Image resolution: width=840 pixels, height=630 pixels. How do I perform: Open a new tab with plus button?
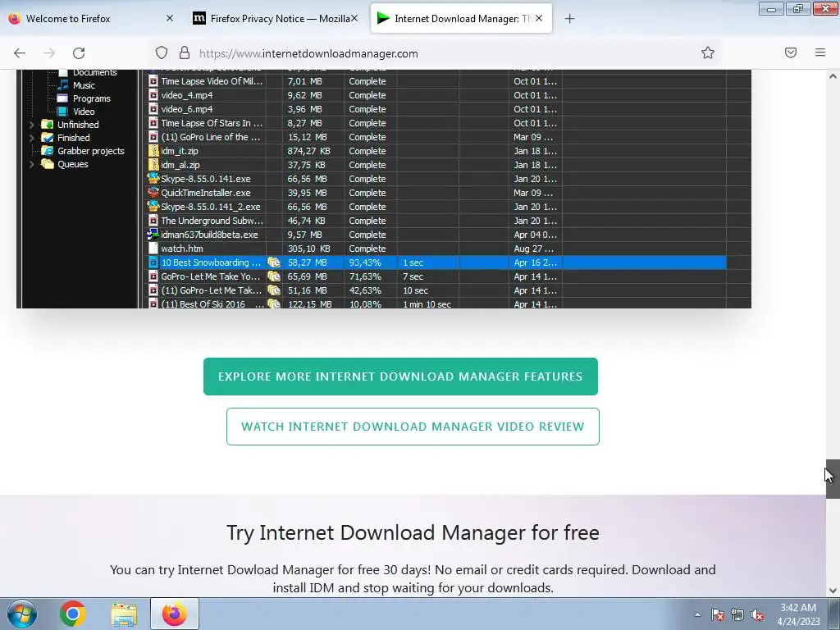coord(569,19)
